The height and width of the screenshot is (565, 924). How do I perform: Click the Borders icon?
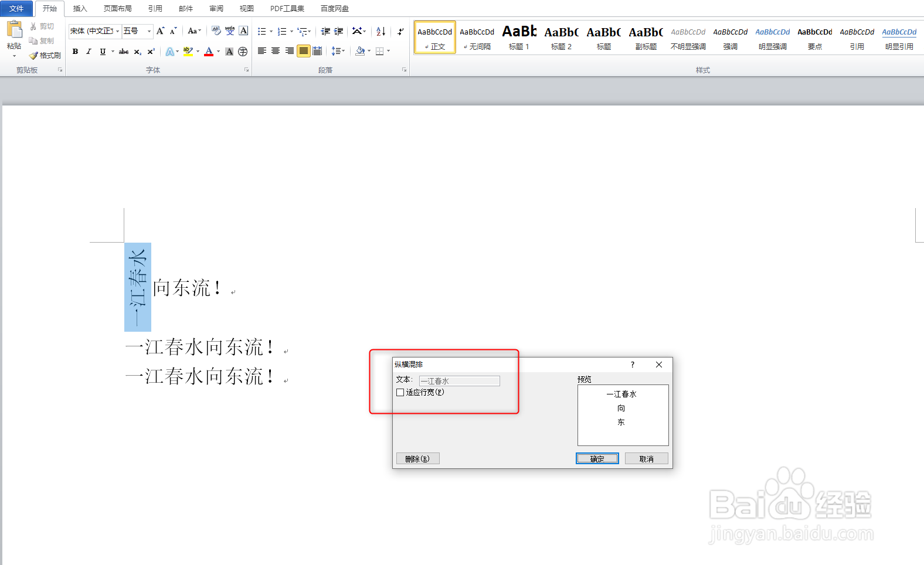[379, 51]
